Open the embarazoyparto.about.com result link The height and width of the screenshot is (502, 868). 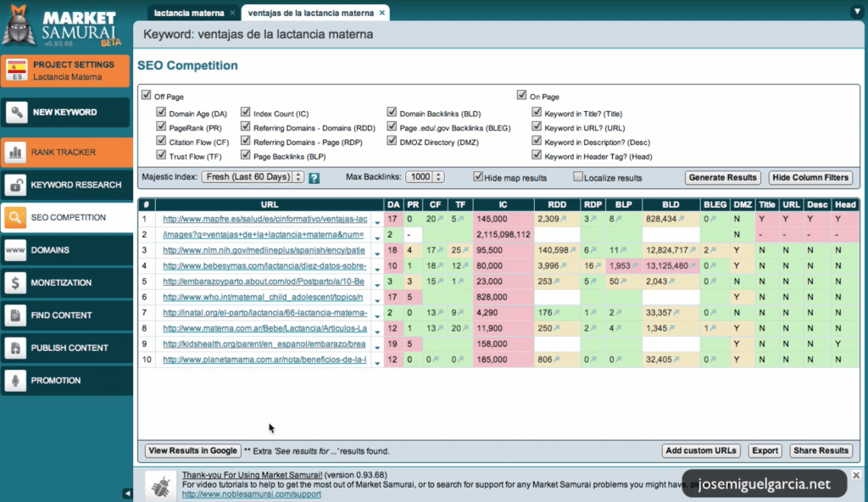click(x=264, y=282)
